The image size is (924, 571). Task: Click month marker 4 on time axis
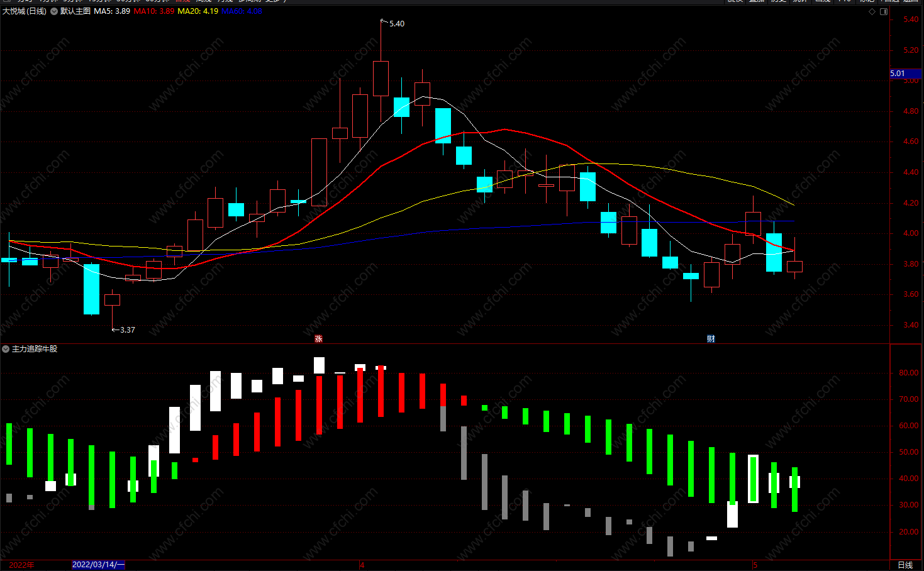(x=362, y=565)
